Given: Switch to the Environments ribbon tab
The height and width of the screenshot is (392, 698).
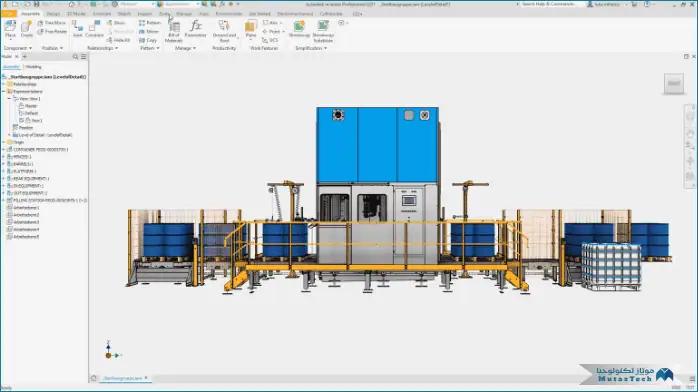Looking at the screenshot, I should (x=229, y=14).
